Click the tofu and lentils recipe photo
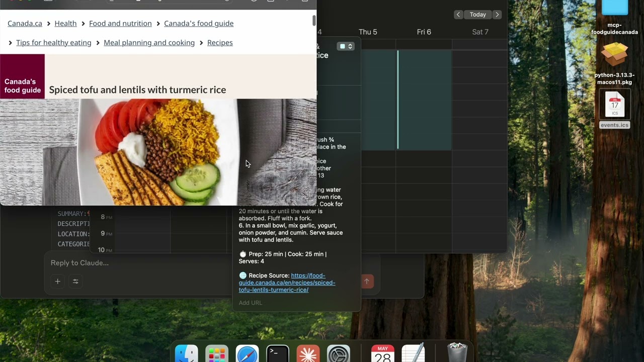The height and width of the screenshot is (362, 644). (158, 152)
